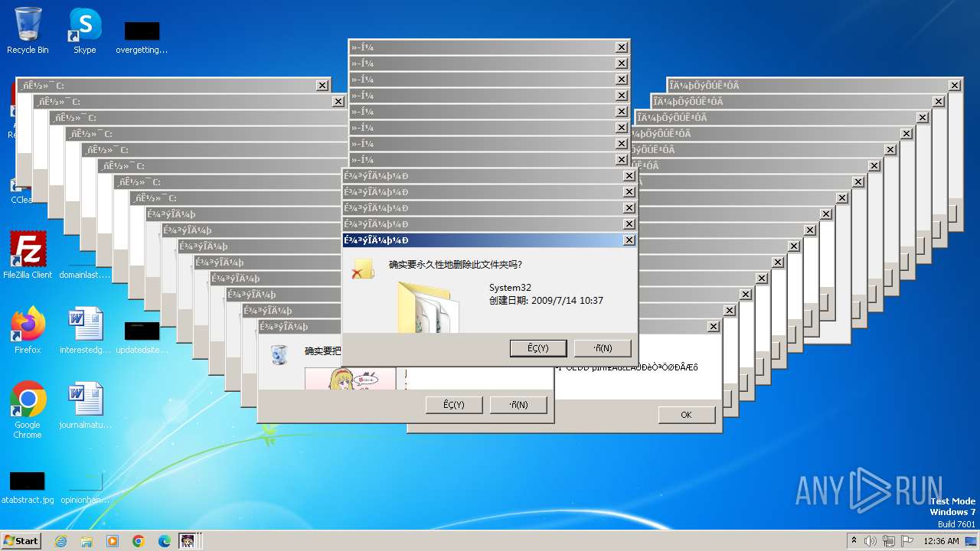Close the System32 delete dialog
The height and width of the screenshot is (551, 980).
click(629, 240)
